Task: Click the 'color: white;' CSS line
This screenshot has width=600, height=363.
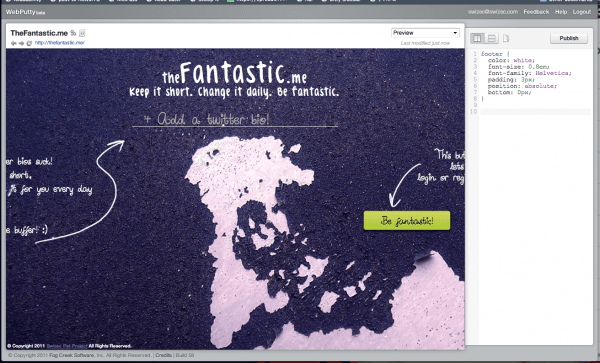Action: click(x=511, y=60)
